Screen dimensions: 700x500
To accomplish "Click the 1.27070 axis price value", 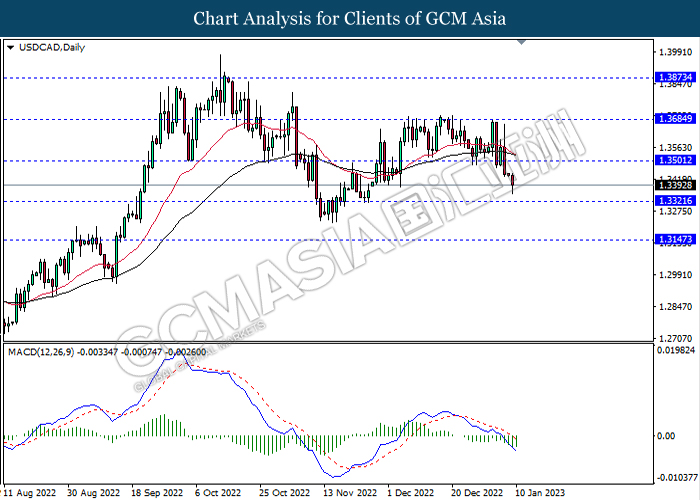I will pyautogui.click(x=675, y=338).
